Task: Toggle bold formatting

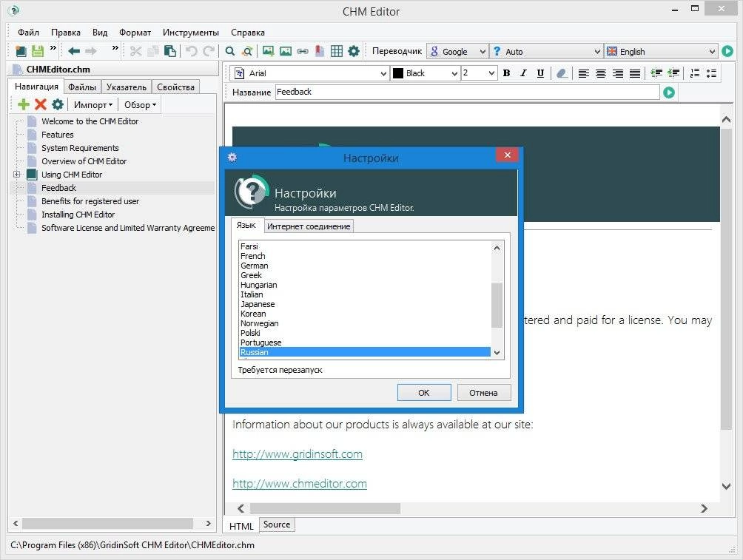Action: point(506,73)
